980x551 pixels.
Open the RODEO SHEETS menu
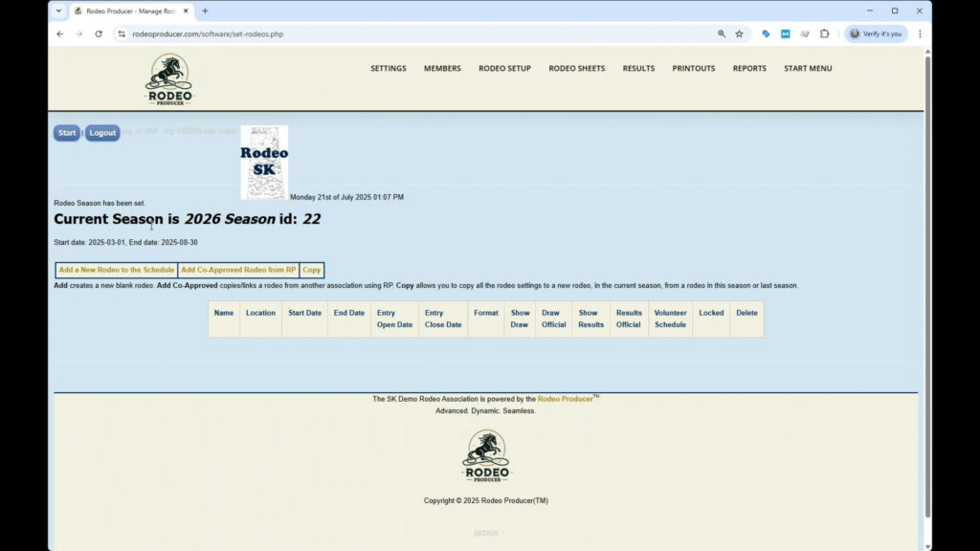(x=576, y=68)
